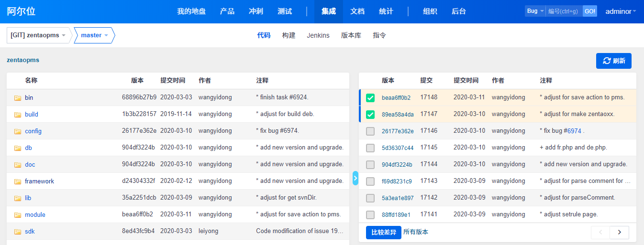Click the folder icon beside config
The image size is (644, 245).
(x=18, y=131)
